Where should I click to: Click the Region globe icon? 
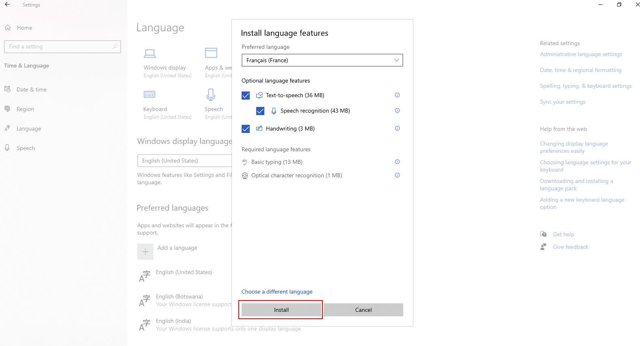tap(7, 109)
